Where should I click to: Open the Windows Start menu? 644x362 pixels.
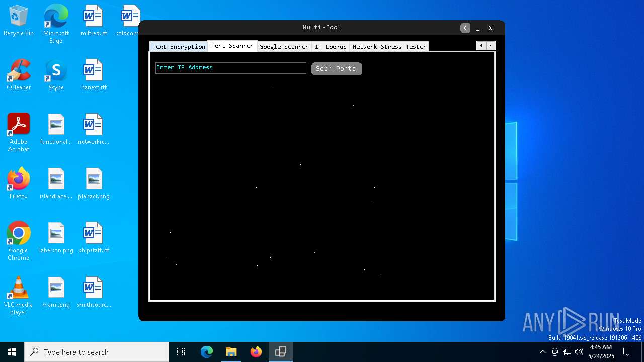tap(12, 352)
